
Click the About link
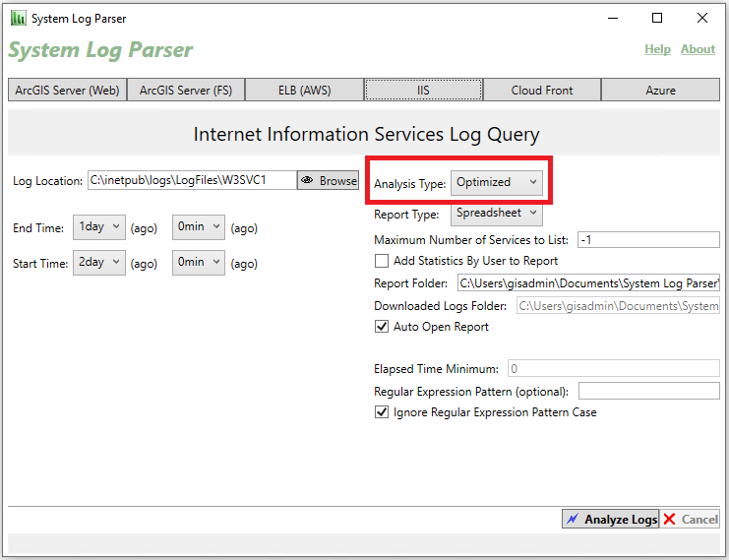pyautogui.click(x=698, y=49)
